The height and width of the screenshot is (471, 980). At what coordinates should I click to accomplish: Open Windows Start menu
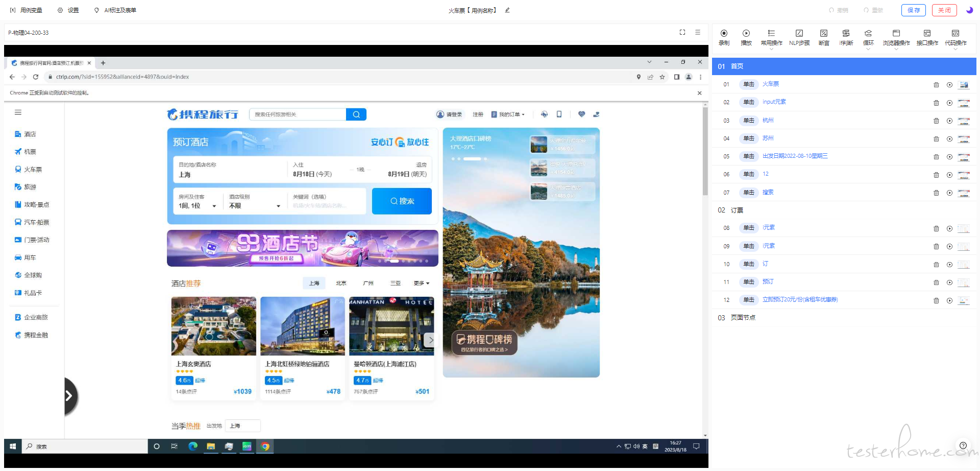click(x=13, y=446)
